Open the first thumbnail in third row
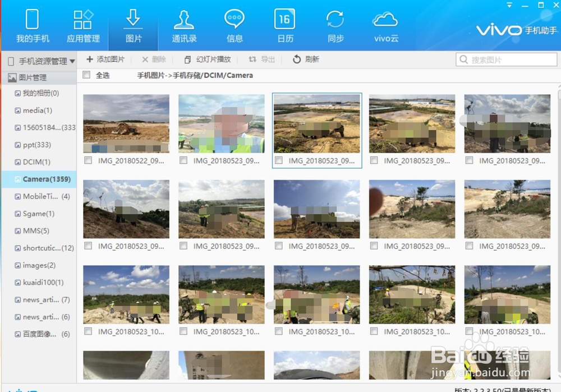The height and width of the screenshot is (392, 561). pyautogui.click(x=126, y=294)
